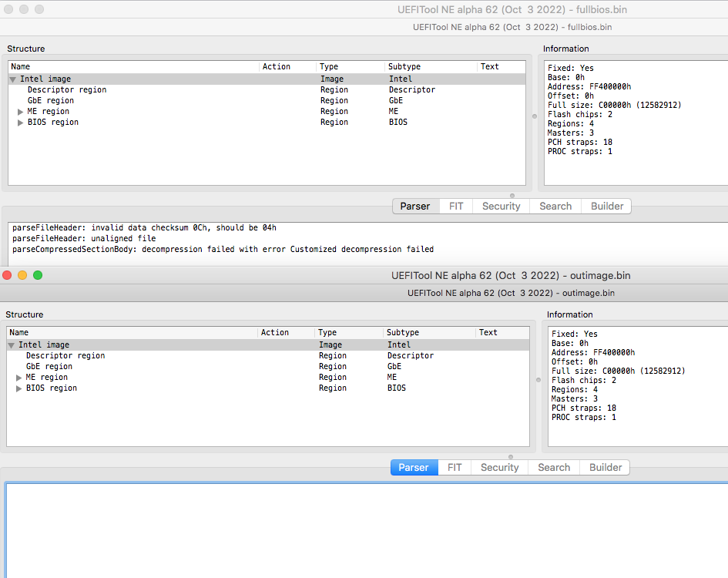Zoom outimage.bin window with green button
Screen dimensions: 728x578
[x=38, y=275]
